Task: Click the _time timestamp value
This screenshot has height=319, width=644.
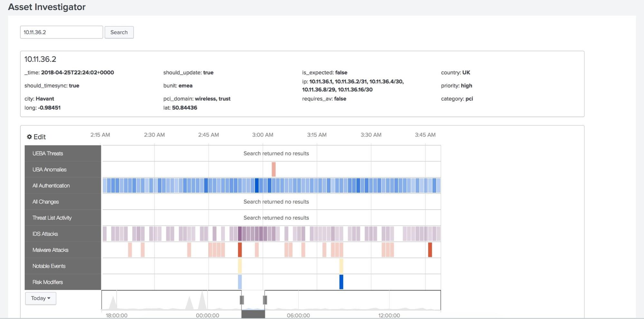Action: pyautogui.click(x=78, y=72)
